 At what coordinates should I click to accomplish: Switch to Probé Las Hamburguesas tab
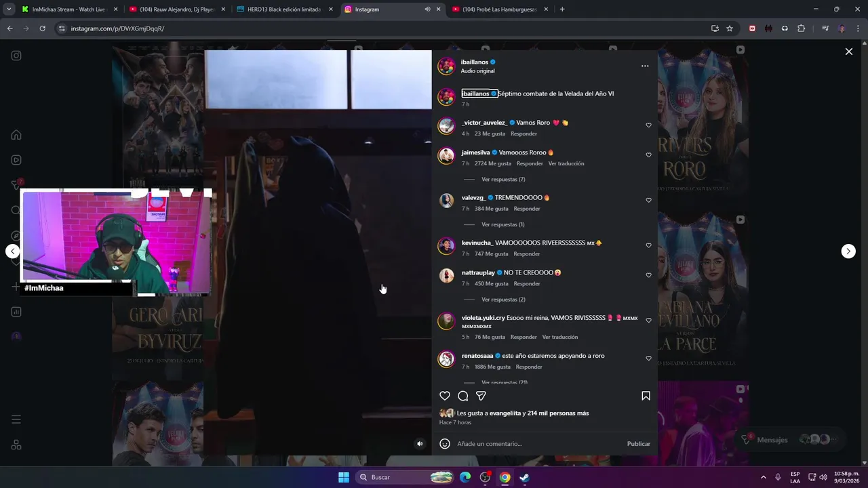[x=499, y=9]
